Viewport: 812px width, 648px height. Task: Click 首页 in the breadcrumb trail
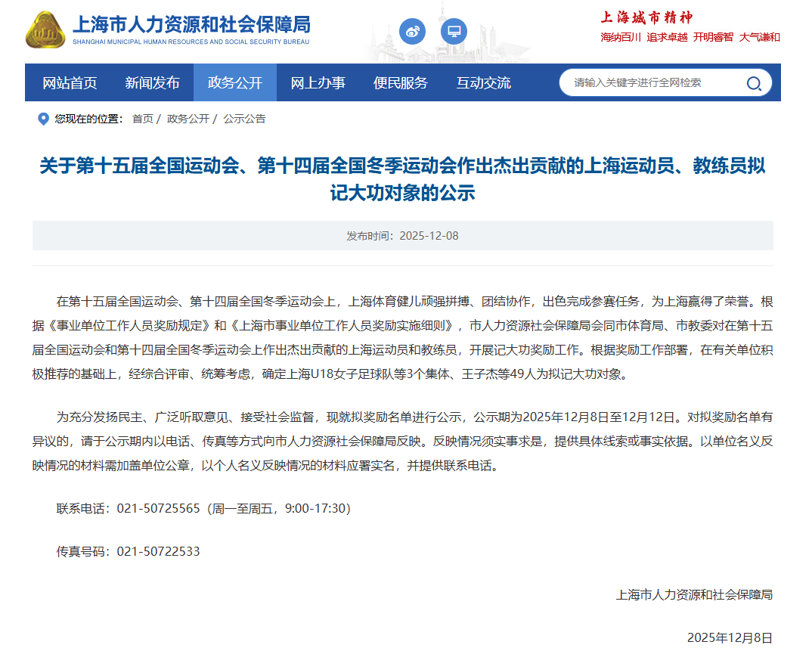tap(142, 119)
